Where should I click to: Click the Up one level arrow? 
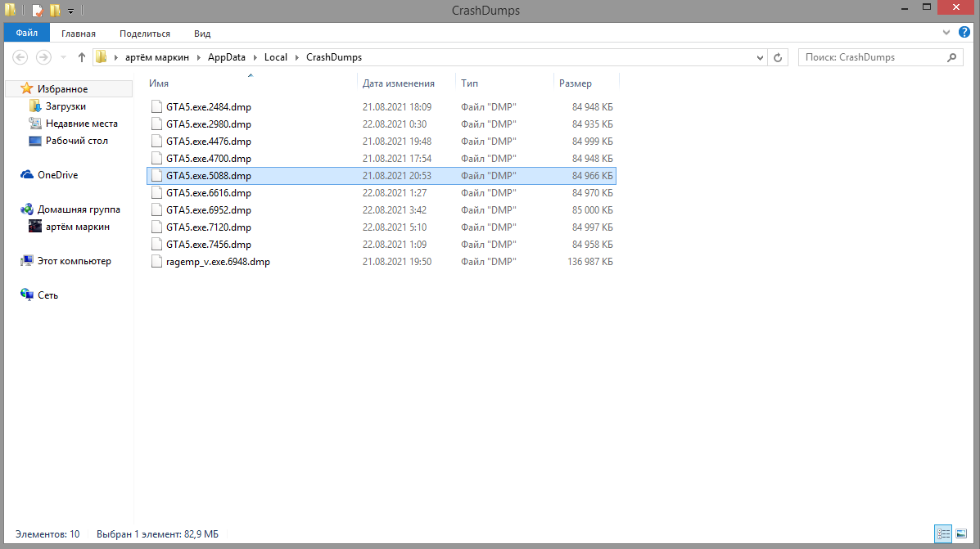coord(81,57)
